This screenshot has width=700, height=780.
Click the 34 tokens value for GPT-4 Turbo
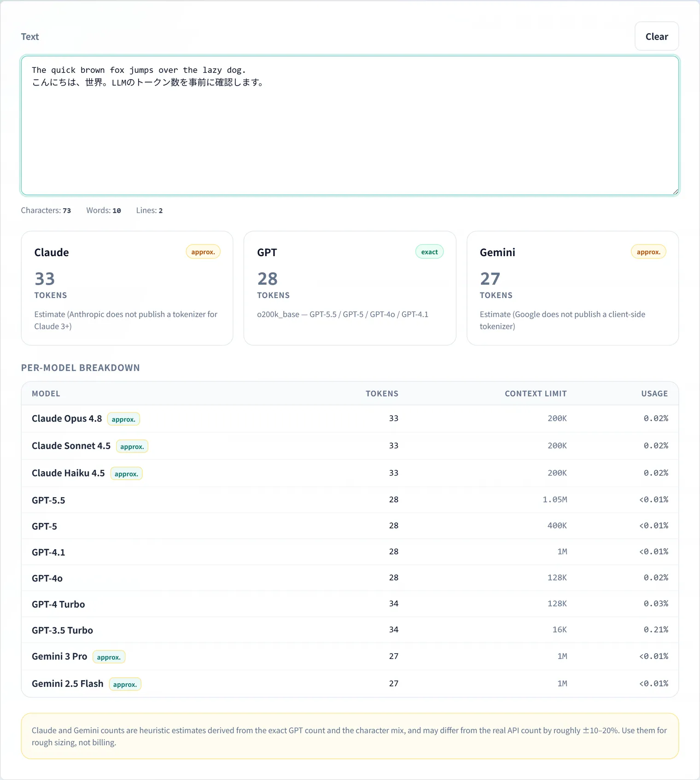(394, 604)
